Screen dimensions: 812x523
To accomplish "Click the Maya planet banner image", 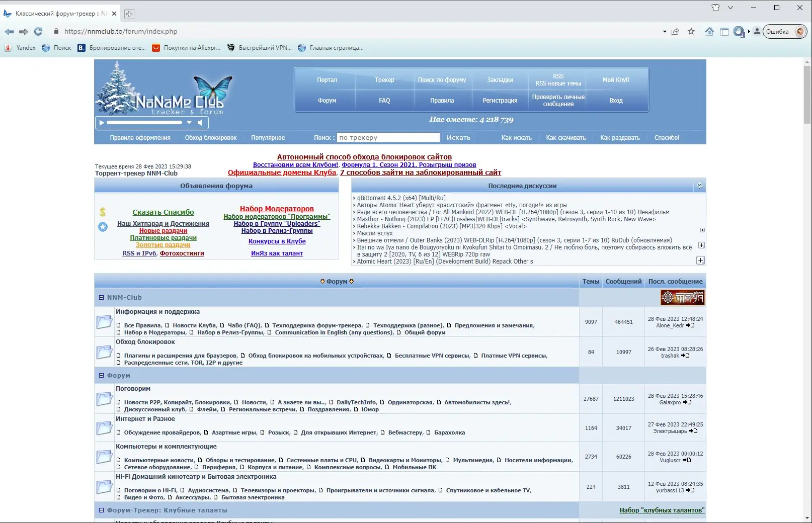I will point(682,298).
